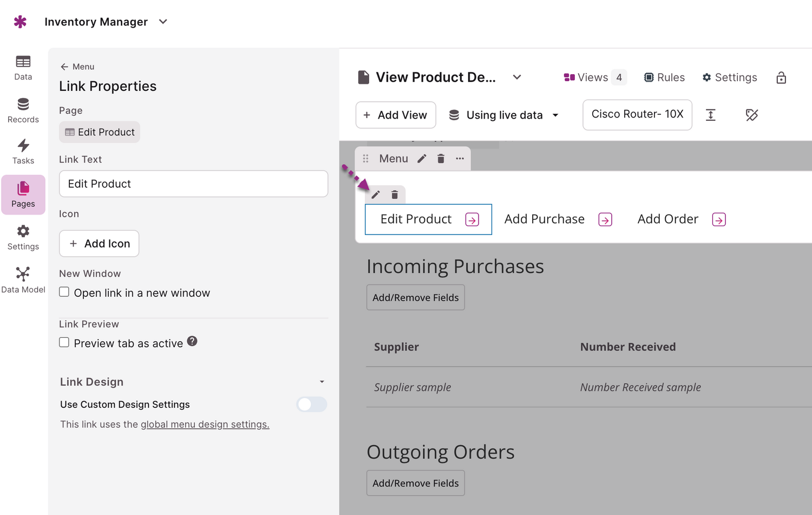The width and height of the screenshot is (812, 515).
Task: Delete the Edit Product link via trash
Action: click(x=395, y=195)
